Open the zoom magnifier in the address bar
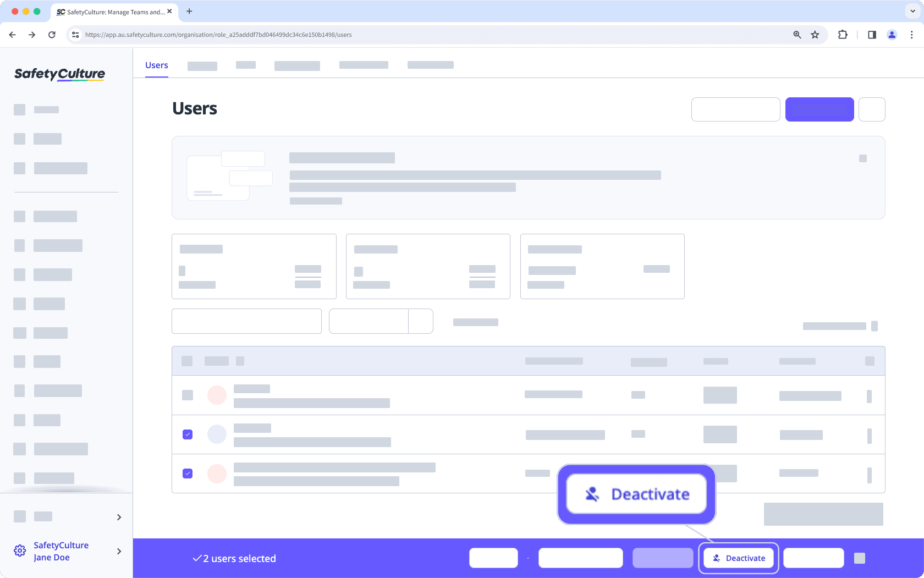Image resolution: width=924 pixels, height=578 pixels. [796, 34]
